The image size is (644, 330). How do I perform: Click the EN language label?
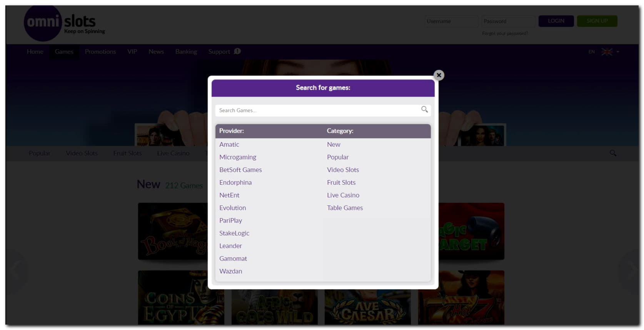592,51
